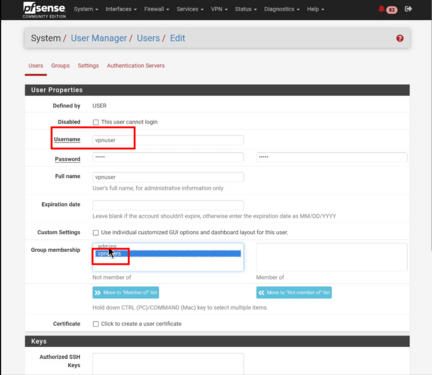Switch to the Groups tab

coord(60,66)
